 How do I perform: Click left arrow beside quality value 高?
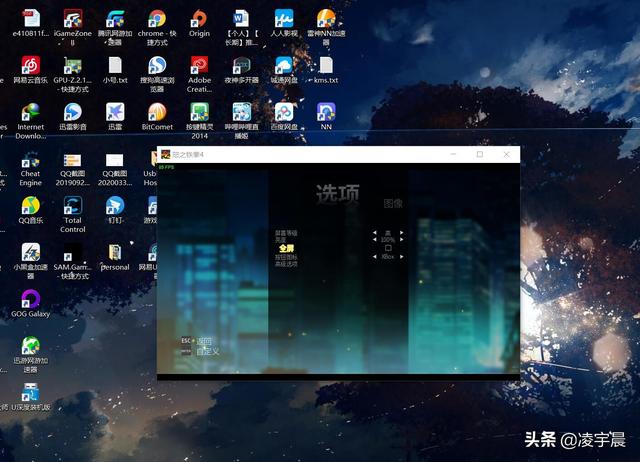pos(375,233)
